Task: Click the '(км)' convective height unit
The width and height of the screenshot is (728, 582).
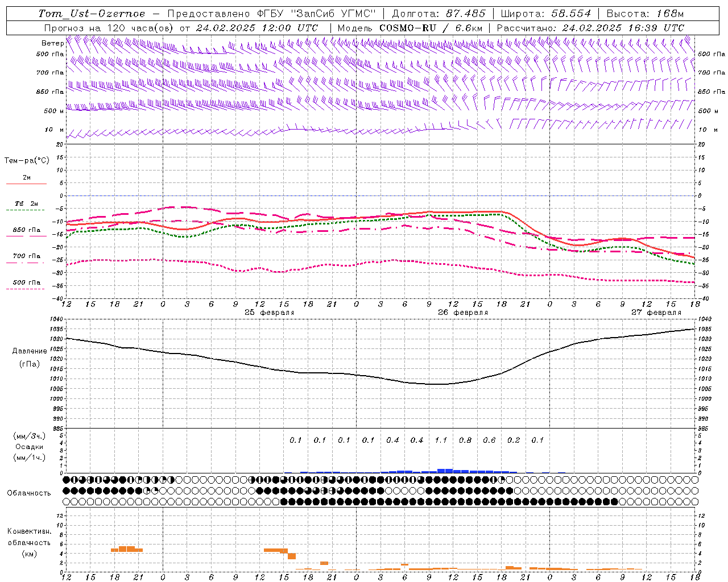Action: tap(30, 554)
